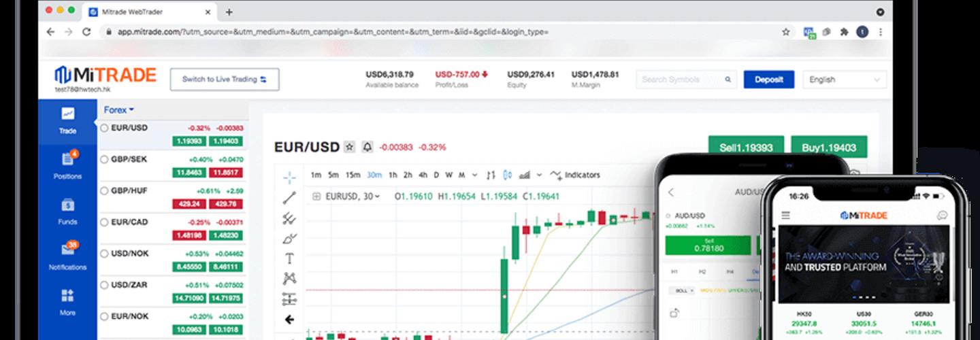Open a new browser tab
980x340 pixels.
tap(229, 12)
